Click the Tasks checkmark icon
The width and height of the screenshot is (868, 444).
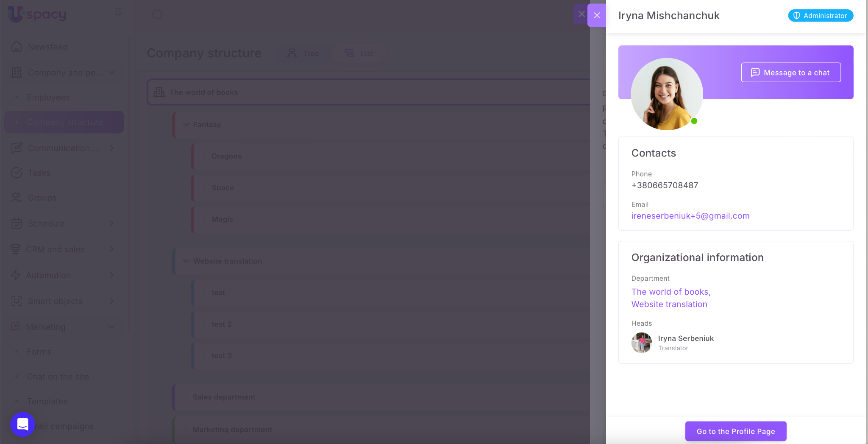tap(17, 173)
